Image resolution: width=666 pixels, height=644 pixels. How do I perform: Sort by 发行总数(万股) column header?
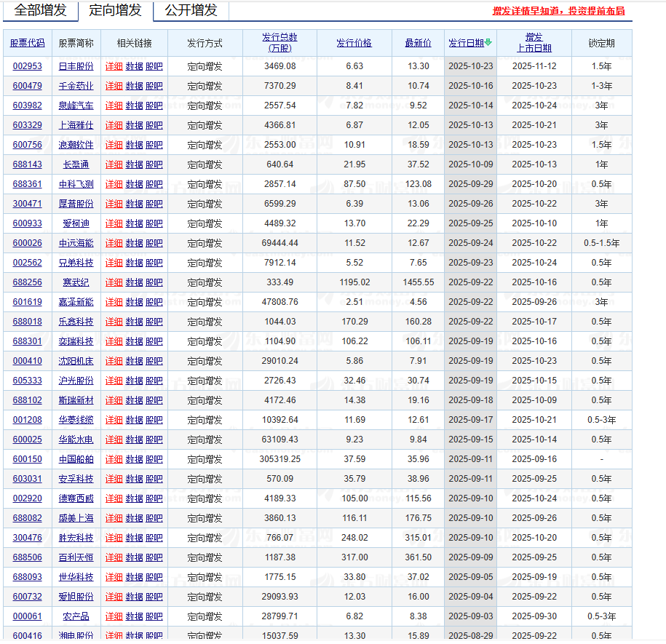pos(280,42)
